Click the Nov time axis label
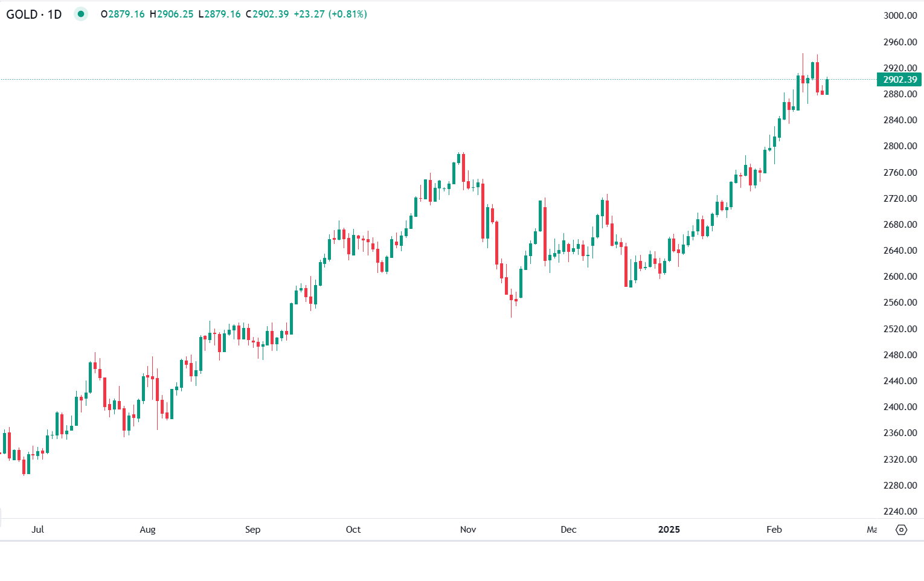Viewport: 924px width, 581px height. [x=468, y=530]
